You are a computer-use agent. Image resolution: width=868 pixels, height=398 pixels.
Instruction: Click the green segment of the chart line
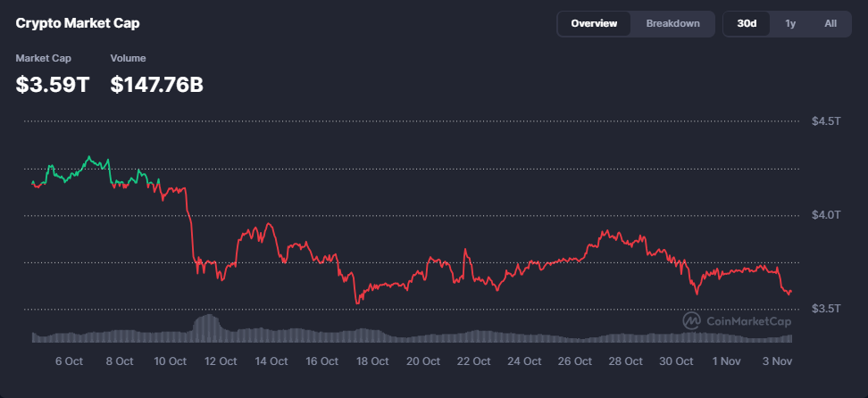coord(89,161)
